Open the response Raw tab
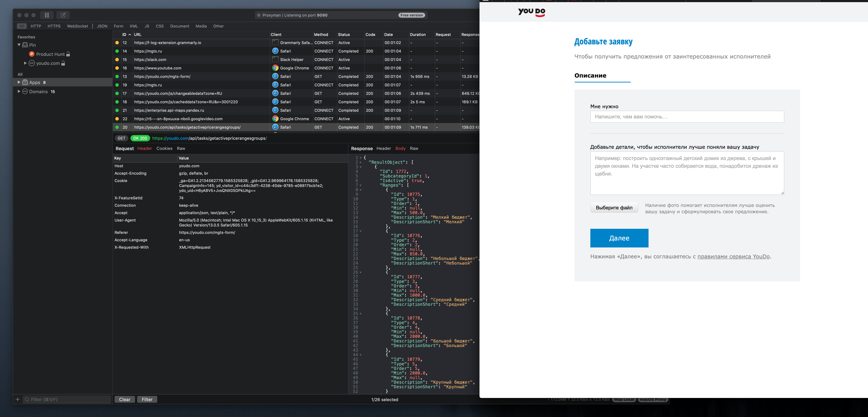This screenshot has width=868, height=417. (414, 149)
